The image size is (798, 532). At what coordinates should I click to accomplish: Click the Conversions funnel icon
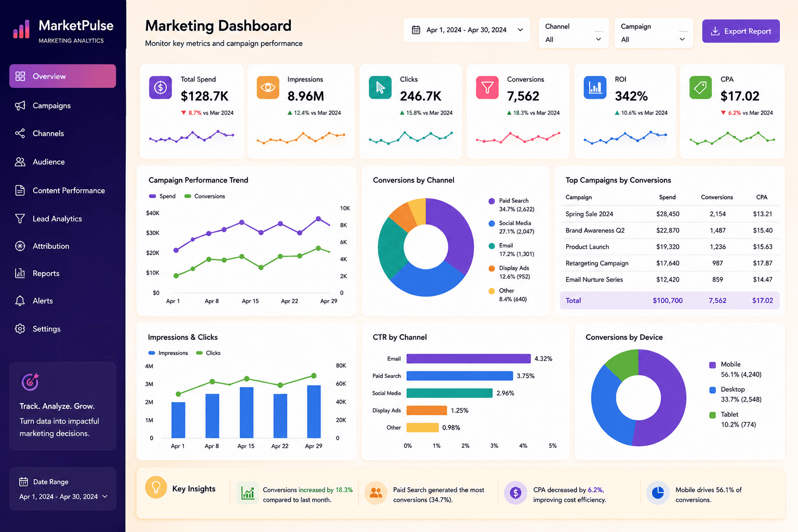point(487,87)
